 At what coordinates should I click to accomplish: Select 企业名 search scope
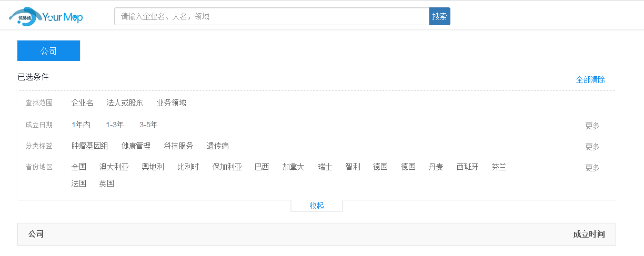pos(82,103)
